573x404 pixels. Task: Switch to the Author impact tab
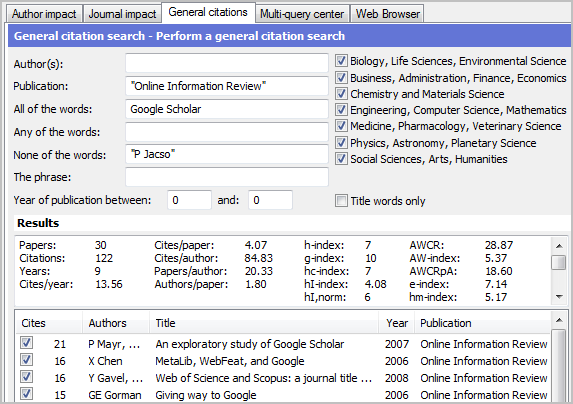[44, 14]
